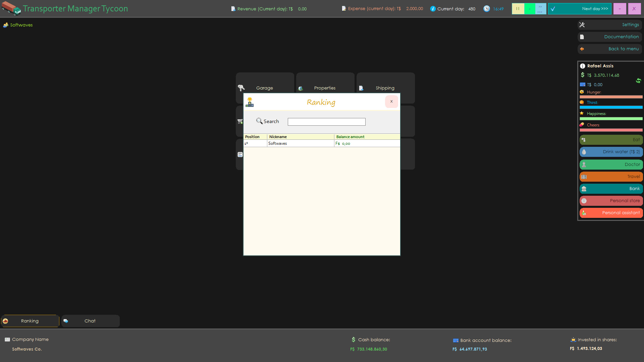Switch to the Chat tab
This screenshot has height=362, width=644.
pos(90,320)
